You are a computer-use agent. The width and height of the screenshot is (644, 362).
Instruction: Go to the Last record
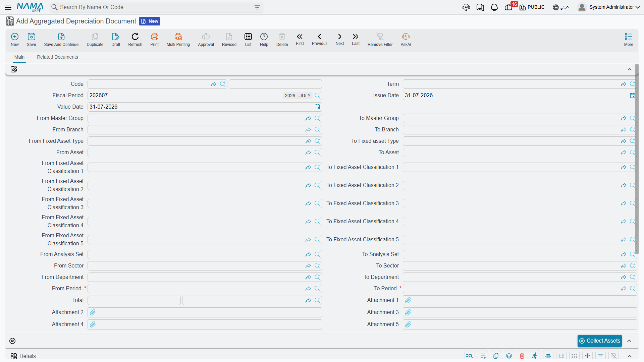point(356,39)
